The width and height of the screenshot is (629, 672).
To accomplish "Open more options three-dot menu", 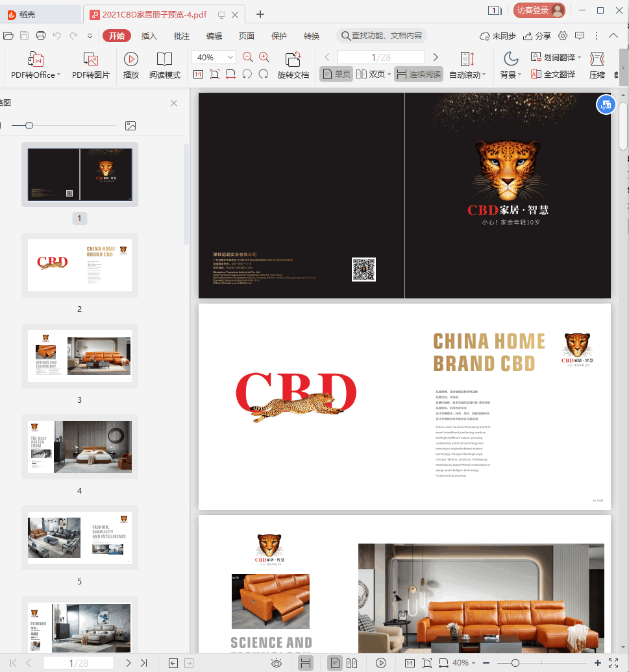I will [597, 36].
